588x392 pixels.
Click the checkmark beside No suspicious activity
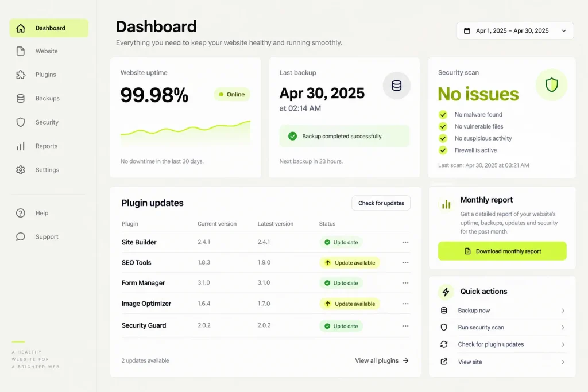click(443, 138)
